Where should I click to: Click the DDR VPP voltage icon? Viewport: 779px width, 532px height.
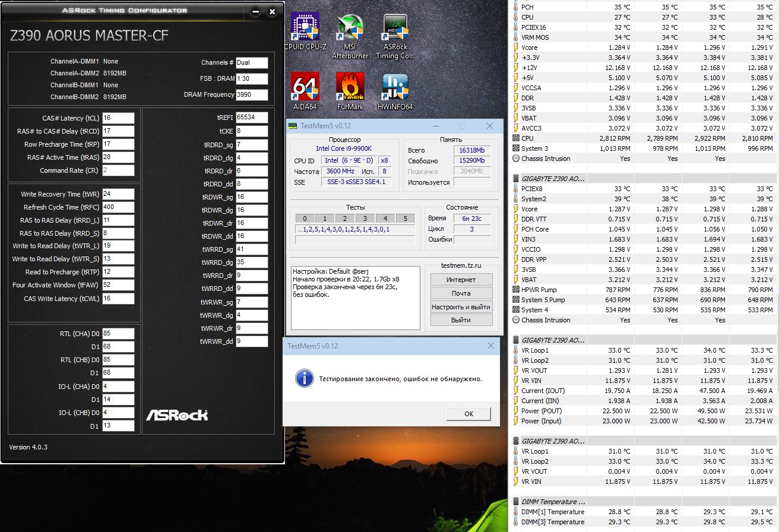[515, 259]
